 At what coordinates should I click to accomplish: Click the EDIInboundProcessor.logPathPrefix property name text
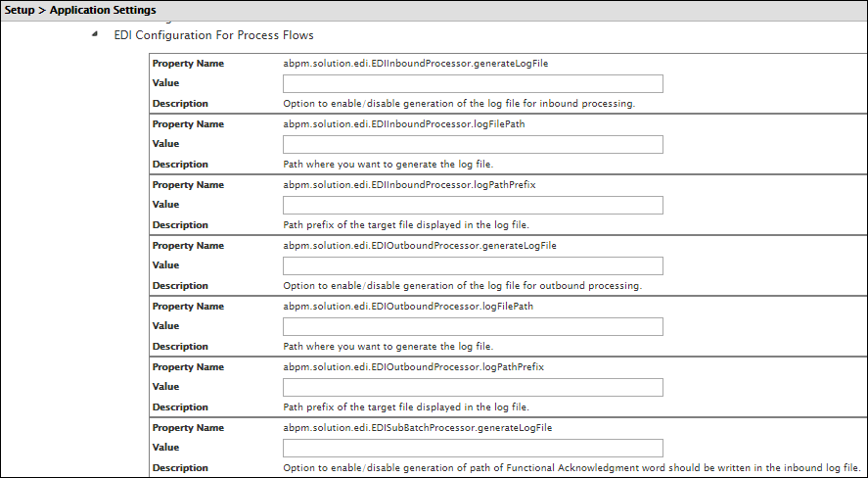pos(409,185)
